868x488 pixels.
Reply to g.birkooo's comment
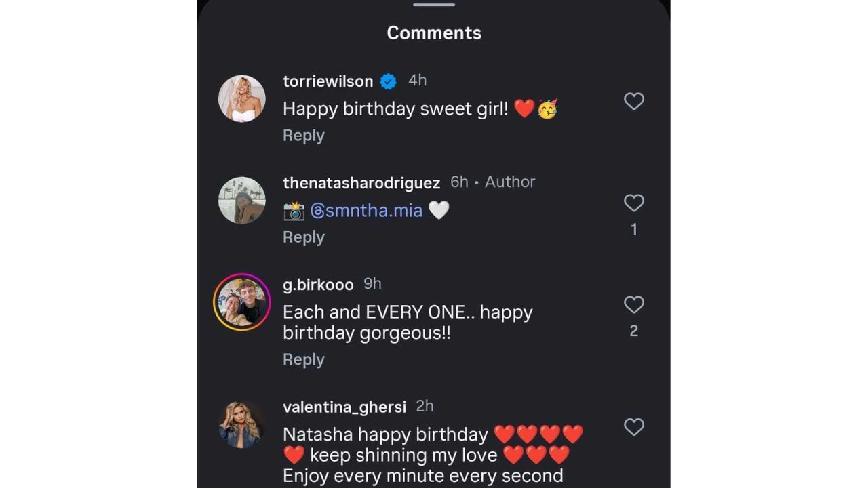click(x=303, y=359)
